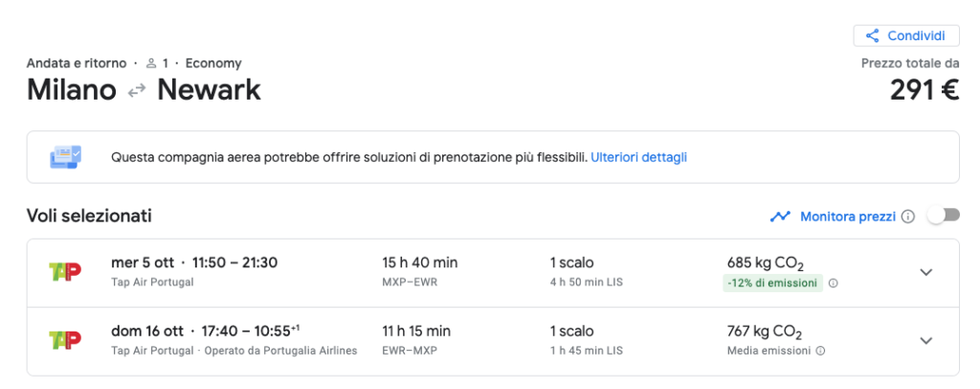Click the price trend graph icon
Viewport: 980px width, 389px height.
click(x=780, y=217)
